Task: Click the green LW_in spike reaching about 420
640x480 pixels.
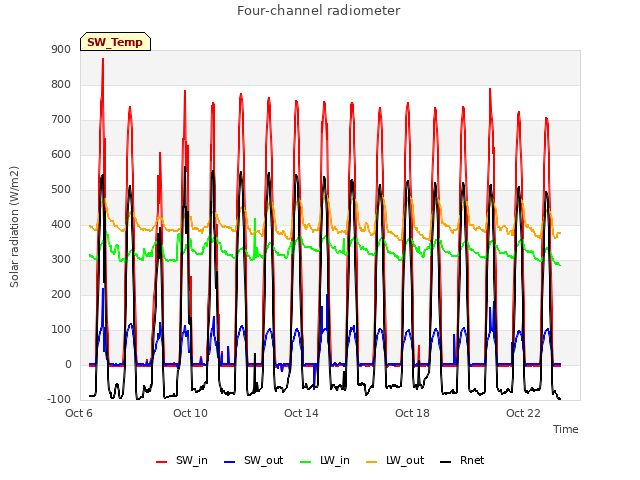Action: (x=255, y=220)
